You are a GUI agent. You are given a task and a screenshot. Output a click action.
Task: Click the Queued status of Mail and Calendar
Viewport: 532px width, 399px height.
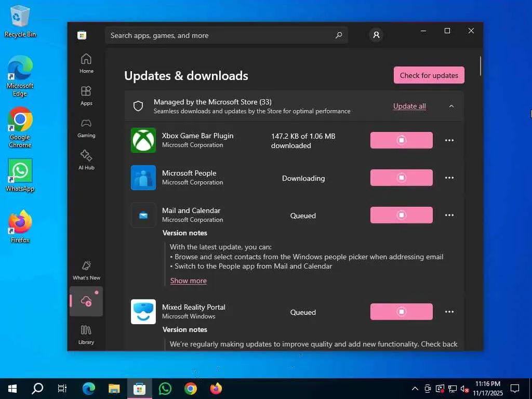point(303,216)
